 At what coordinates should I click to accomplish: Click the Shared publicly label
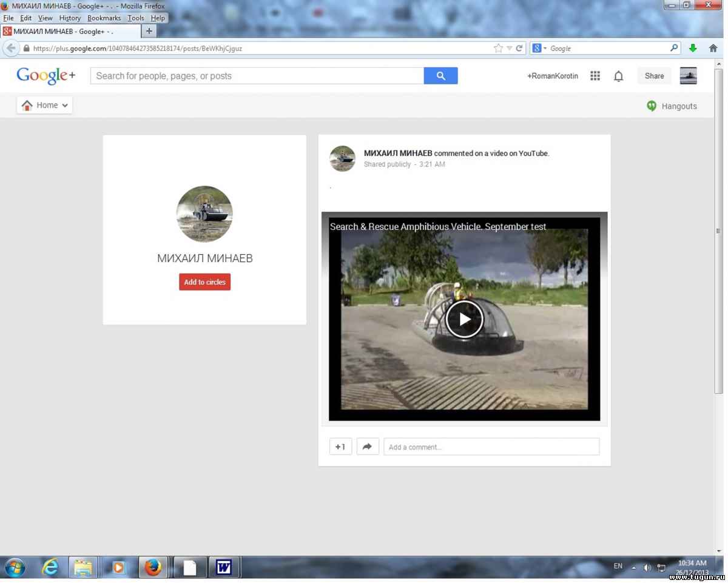pyautogui.click(x=388, y=164)
